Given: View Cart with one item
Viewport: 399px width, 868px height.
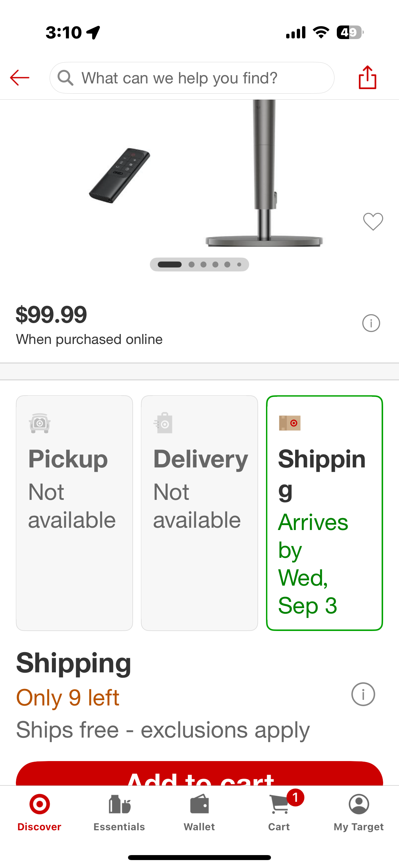Looking at the screenshot, I should point(279,813).
